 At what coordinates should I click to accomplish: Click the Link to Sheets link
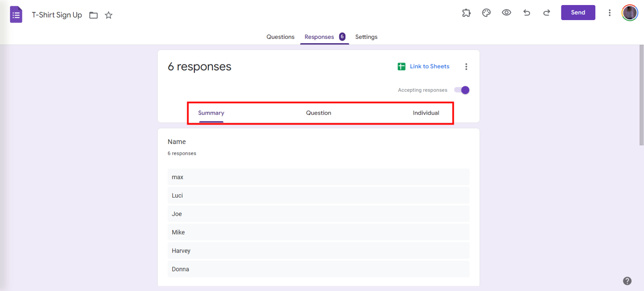pyautogui.click(x=429, y=66)
